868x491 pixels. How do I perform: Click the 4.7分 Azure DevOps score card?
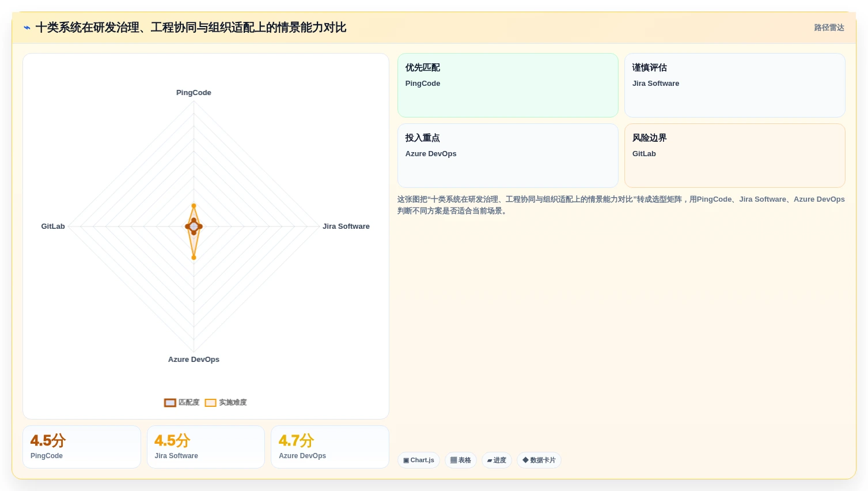[x=330, y=447]
